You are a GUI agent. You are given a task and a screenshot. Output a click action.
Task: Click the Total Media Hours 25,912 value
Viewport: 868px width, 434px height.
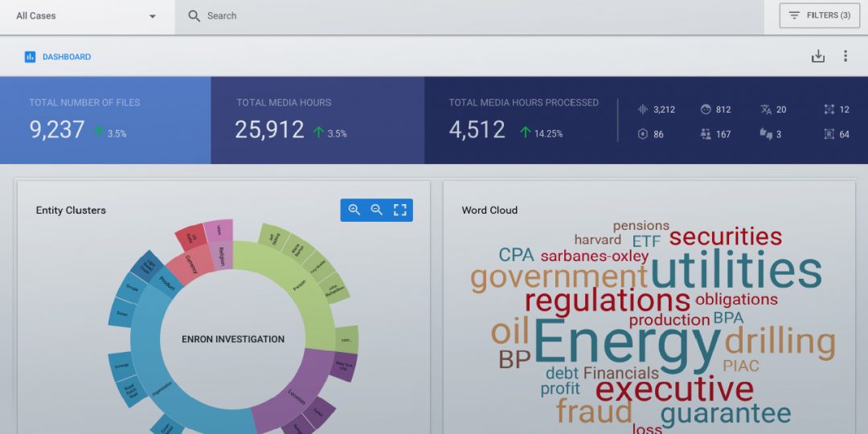[269, 129]
